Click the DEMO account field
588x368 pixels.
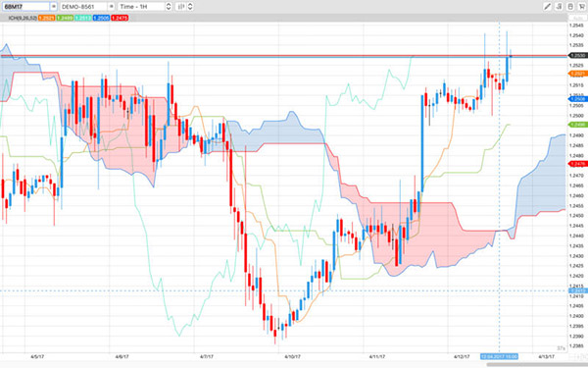(83, 7)
